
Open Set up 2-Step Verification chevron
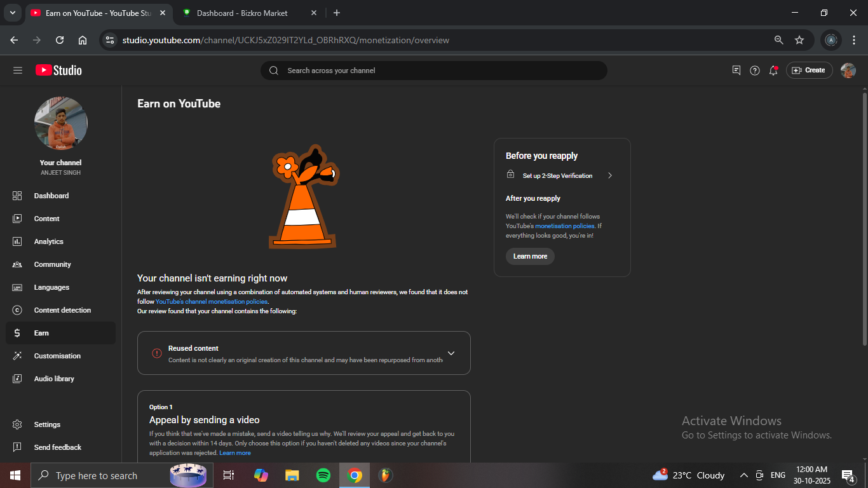coord(609,175)
